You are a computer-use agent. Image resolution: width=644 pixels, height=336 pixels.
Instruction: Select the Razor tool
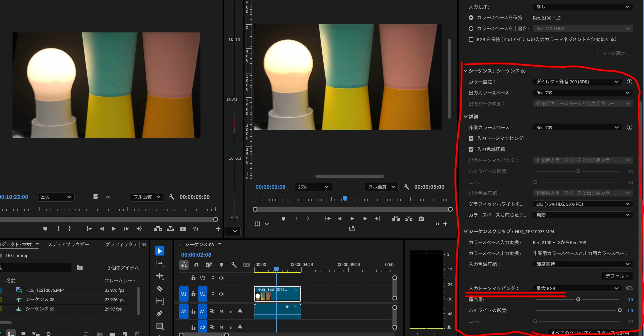pos(159,288)
